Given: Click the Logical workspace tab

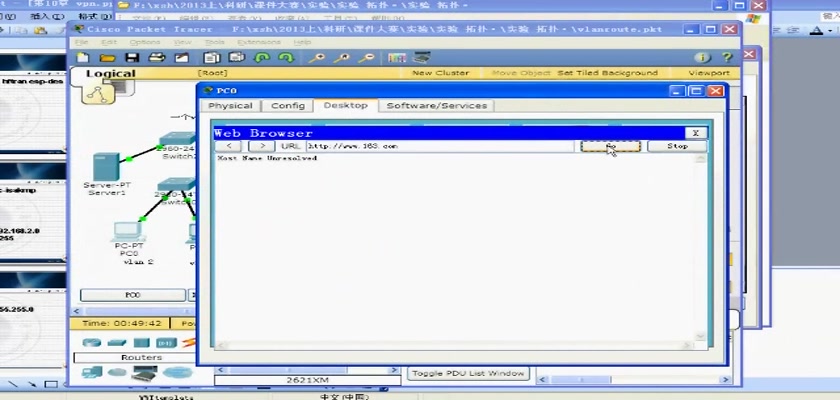Looking at the screenshot, I should [110, 74].
